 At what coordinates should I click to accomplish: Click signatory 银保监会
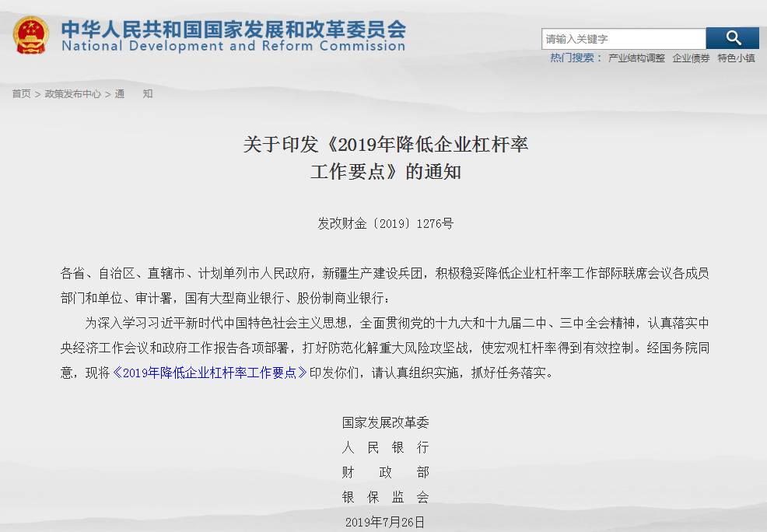coord(386,497)
